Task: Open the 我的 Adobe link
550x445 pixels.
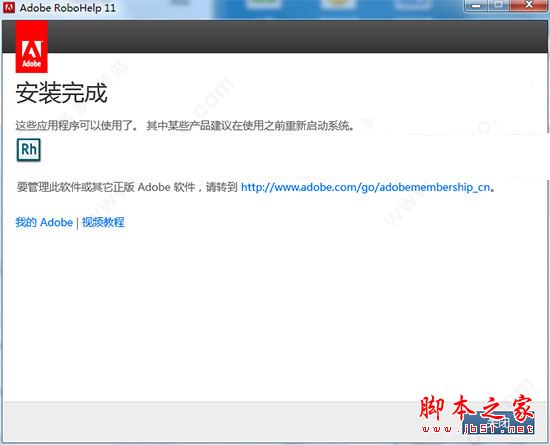Action: 44,222
